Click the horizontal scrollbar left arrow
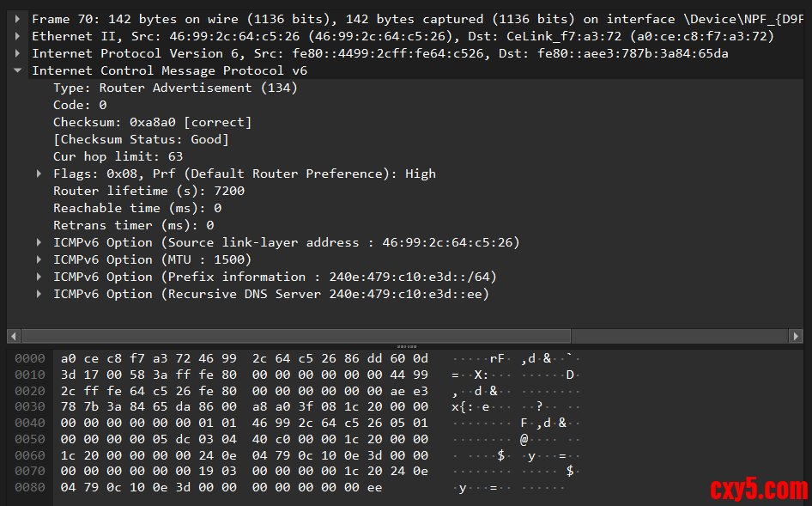The image size is (812, 506). [x=13, y=336]
